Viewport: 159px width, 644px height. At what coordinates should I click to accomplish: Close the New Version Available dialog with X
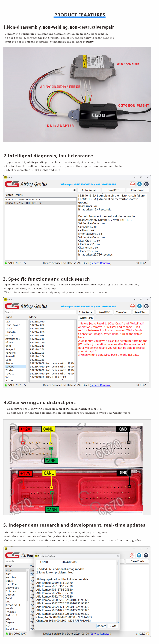(x=118, y=556)
